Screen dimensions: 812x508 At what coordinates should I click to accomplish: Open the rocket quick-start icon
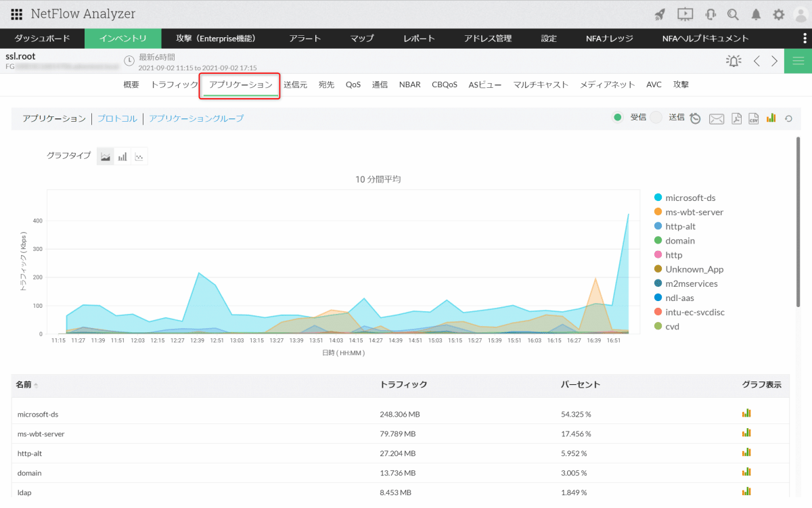point(660,14)
